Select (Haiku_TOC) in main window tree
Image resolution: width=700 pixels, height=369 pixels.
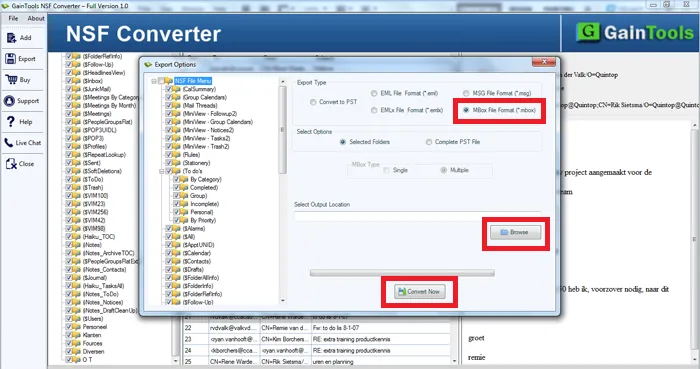(x=99, y=236)
